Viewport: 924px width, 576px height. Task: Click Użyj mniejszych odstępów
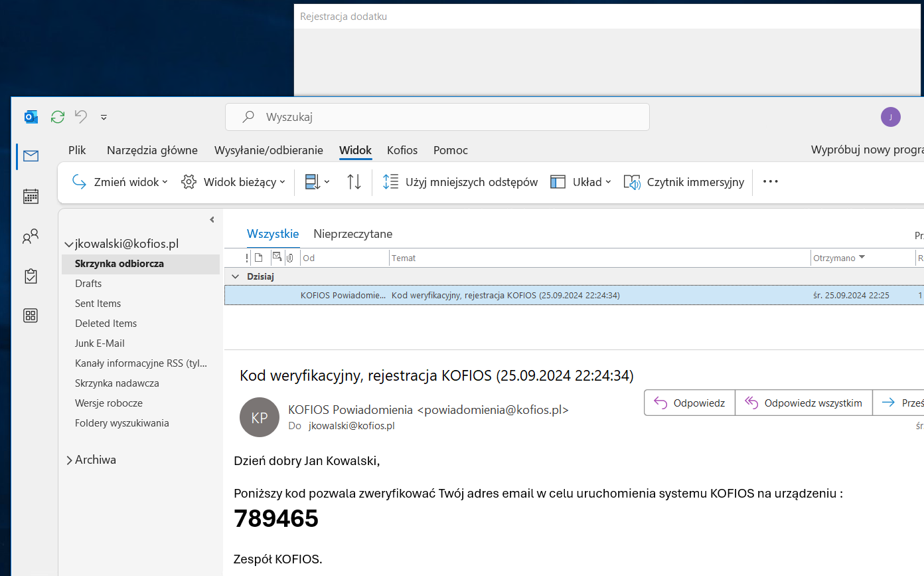tap(460, 182)
